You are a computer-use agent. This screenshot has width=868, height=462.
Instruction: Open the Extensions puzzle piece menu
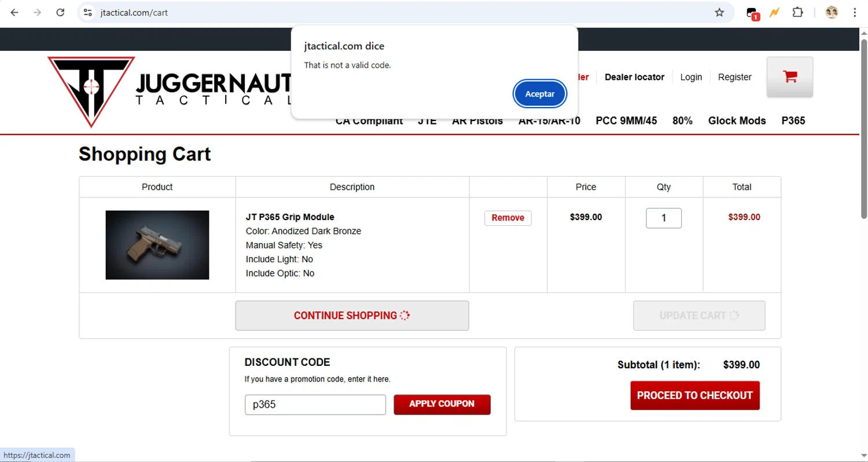[797, 12]
